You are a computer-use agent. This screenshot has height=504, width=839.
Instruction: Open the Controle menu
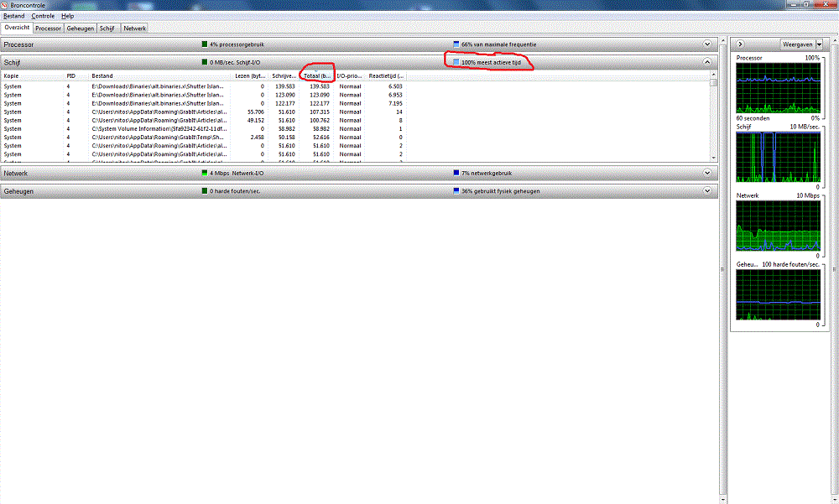point(43,16)
